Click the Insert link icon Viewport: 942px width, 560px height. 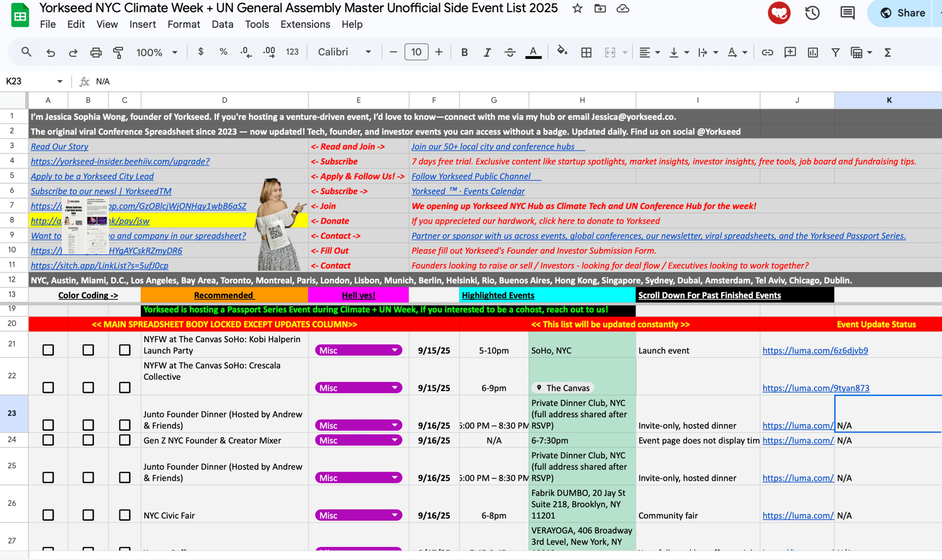point(767,52)
